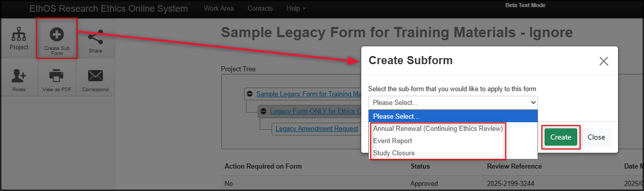Viewport: 644px width, 191px height.
Task: Close the Create Subform dialog with X
Action: click(x=604, y=61)
